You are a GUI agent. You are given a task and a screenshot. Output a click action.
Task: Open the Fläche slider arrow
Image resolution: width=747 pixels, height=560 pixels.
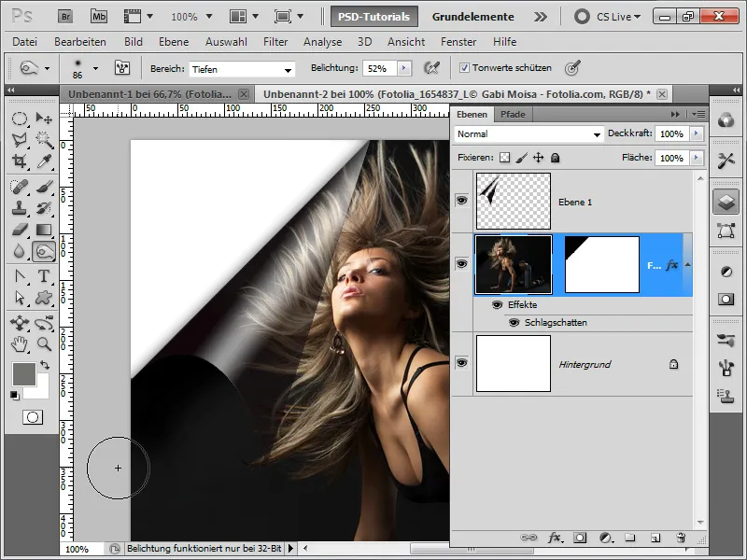point(697,158)
